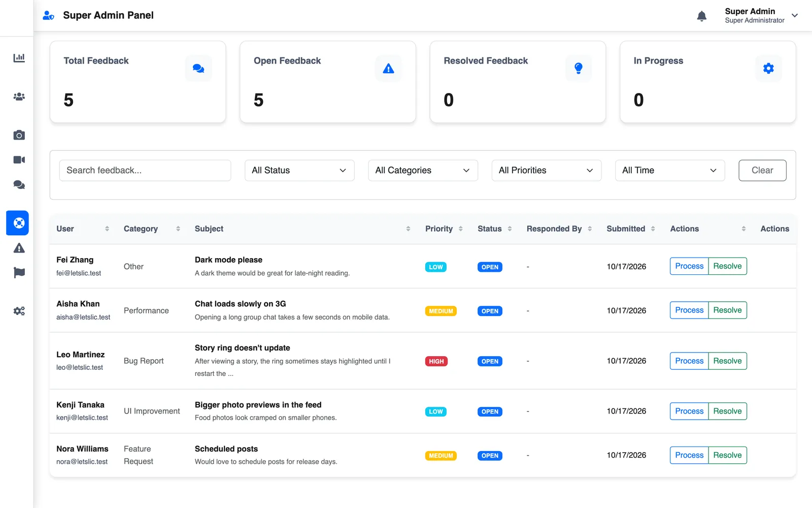The height and width of the screenshot is (508, 812).
Task: Click the In Progress gear icon
Action: point(768,69)
